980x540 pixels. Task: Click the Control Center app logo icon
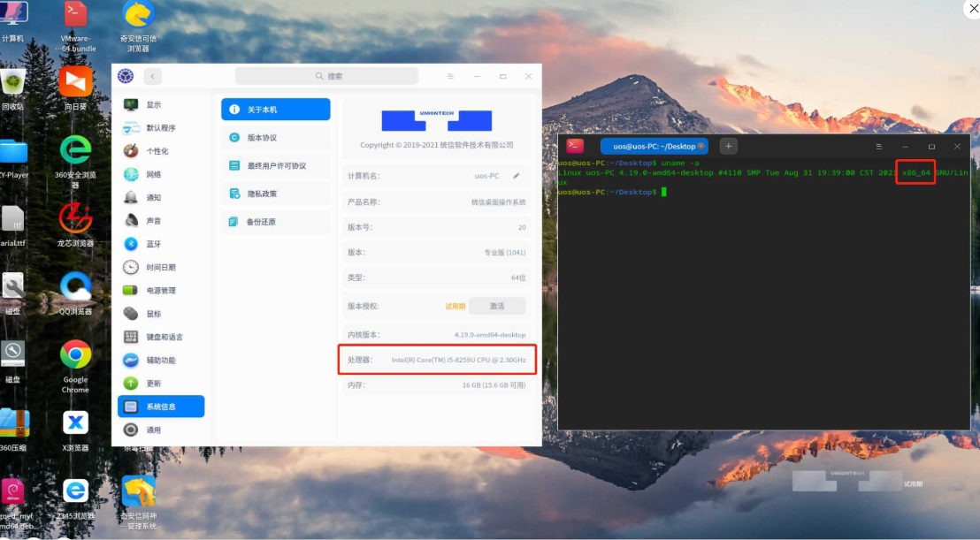pos(126,76)
